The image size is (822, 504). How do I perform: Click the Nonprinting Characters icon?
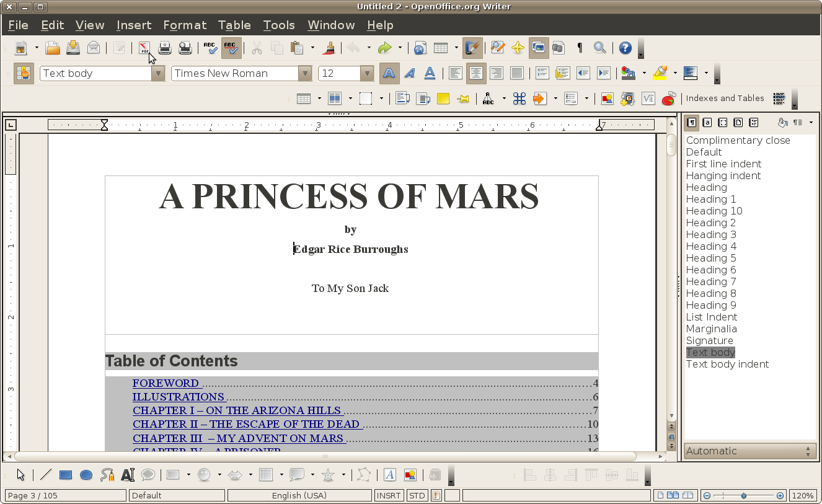click(579, 48)
